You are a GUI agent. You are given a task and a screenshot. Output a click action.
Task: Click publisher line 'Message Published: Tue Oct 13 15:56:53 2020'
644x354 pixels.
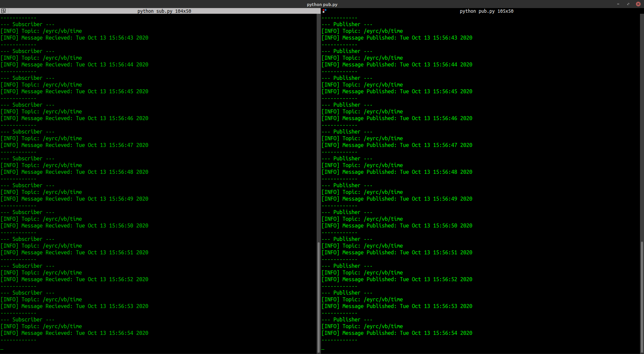397,306
